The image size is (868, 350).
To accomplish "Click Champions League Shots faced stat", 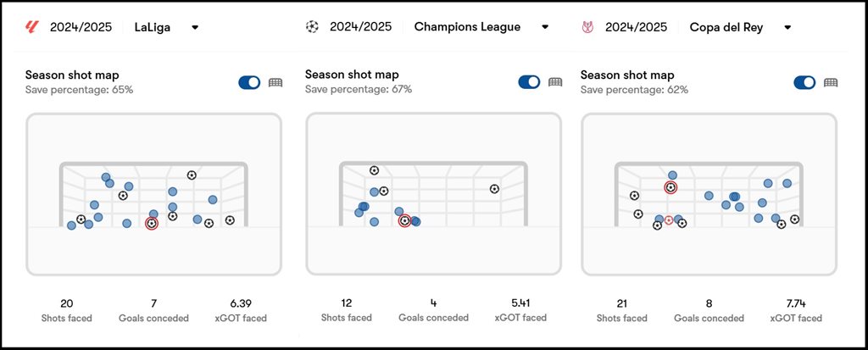I will pyautogui.click(x=347, y=309).
